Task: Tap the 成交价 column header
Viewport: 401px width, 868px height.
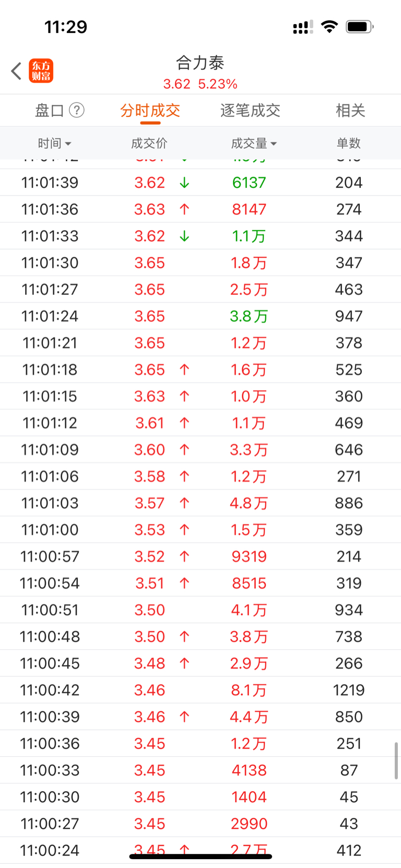Action: tap(149, 143)
